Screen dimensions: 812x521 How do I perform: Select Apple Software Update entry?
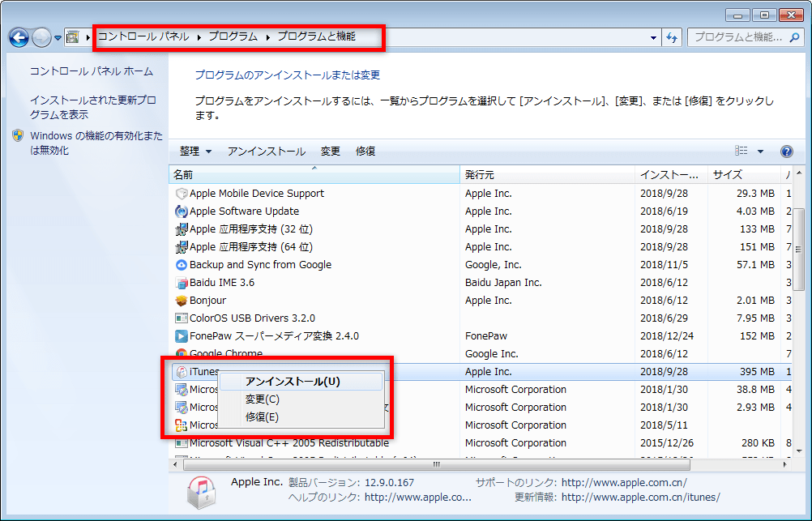click(244, 211)
